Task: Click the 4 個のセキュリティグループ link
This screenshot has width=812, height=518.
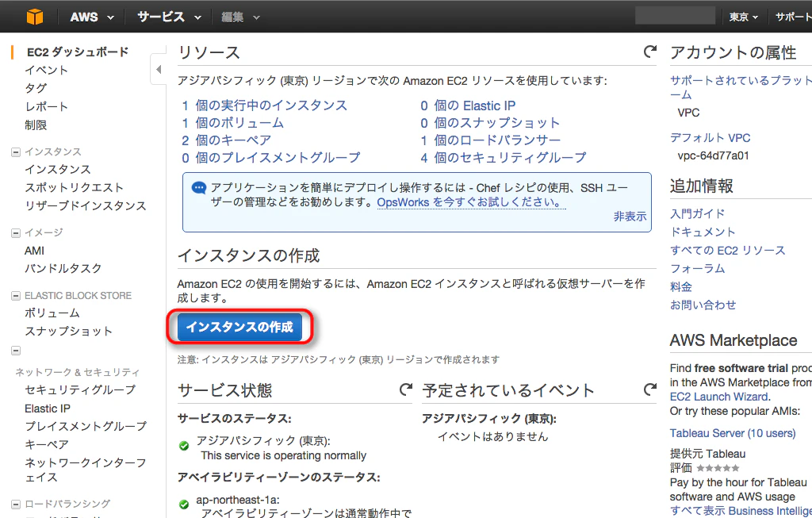Action: click(x=504, y=158)
